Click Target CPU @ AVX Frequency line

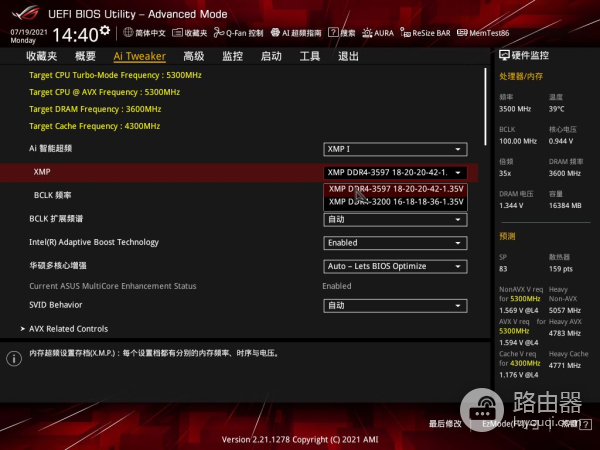[x=104, y=92]
